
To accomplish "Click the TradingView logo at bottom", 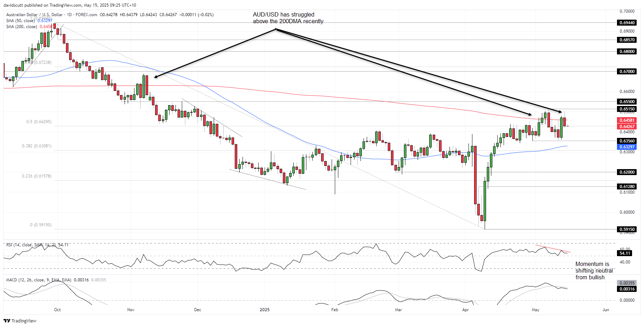I will (20, 321).
